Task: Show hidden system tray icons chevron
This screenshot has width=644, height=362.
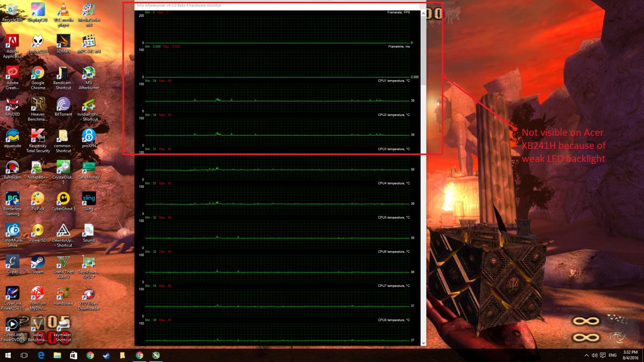Action: coord(586,355)
